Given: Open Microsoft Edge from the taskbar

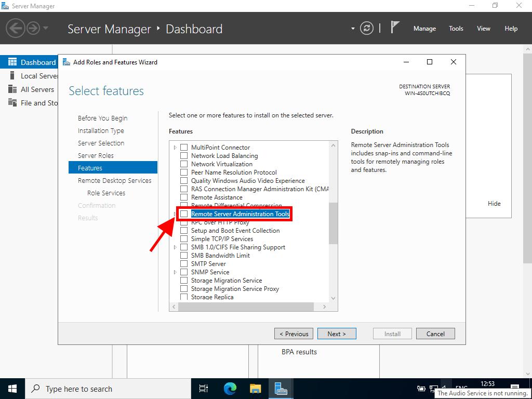Looking at the screenshot, I should coord(230,388).
